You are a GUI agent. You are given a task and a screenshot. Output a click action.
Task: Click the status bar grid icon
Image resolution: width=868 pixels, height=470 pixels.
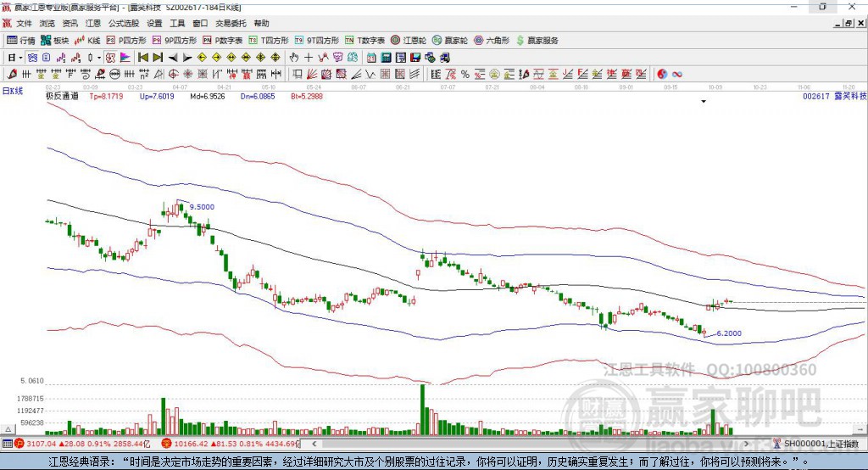(7, 444)
